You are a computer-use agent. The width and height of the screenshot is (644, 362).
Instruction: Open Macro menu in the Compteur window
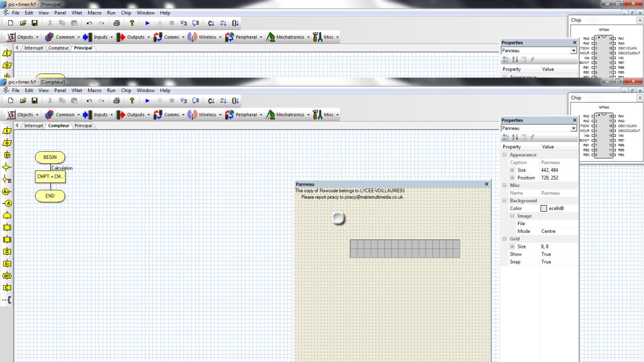coord(94,90)
